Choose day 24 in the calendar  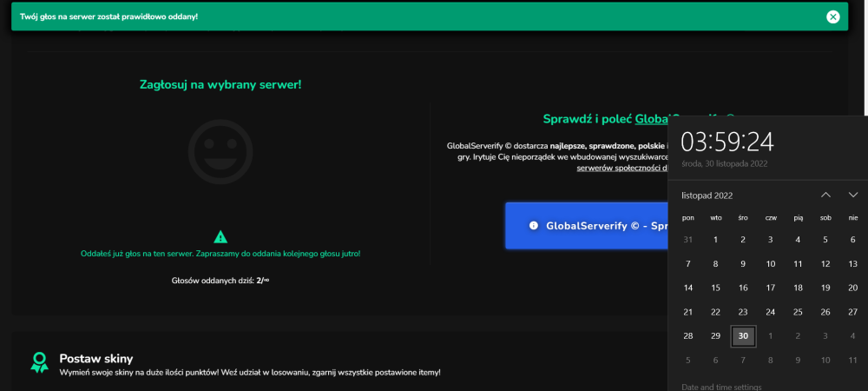pyautogui.click(x=771, y=312)
